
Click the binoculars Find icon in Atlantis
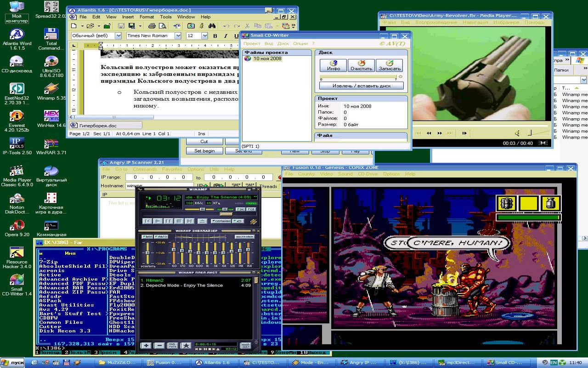(x=212, y=26)
